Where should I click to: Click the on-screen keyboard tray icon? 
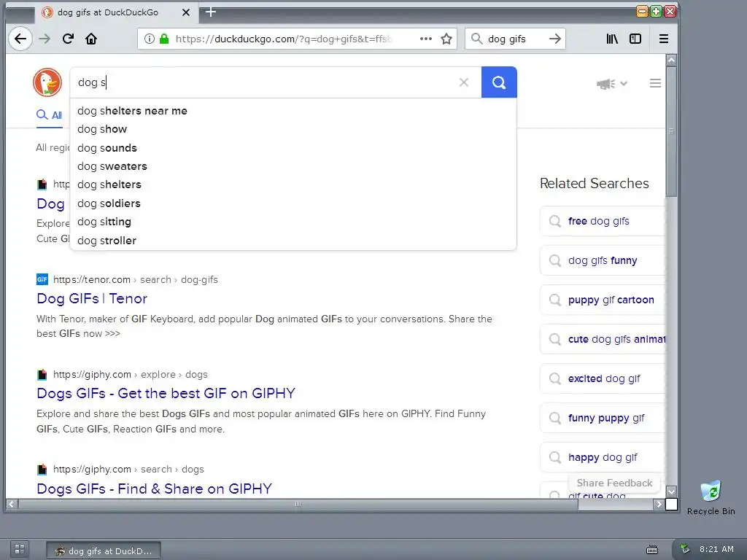coord(651,550)
